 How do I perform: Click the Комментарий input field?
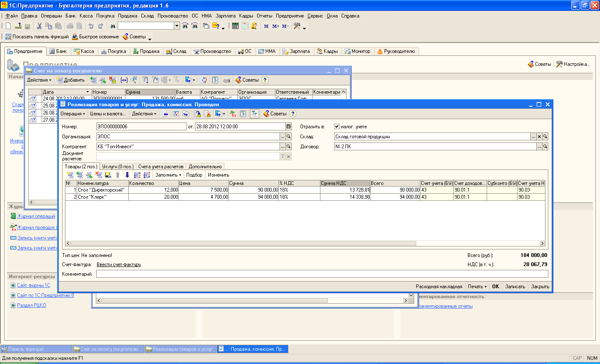tap(322, 274)
